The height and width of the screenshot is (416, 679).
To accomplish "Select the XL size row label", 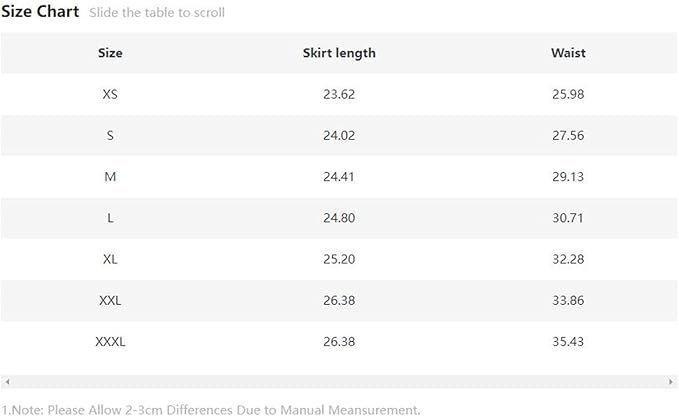I will [x=110, y=259].
